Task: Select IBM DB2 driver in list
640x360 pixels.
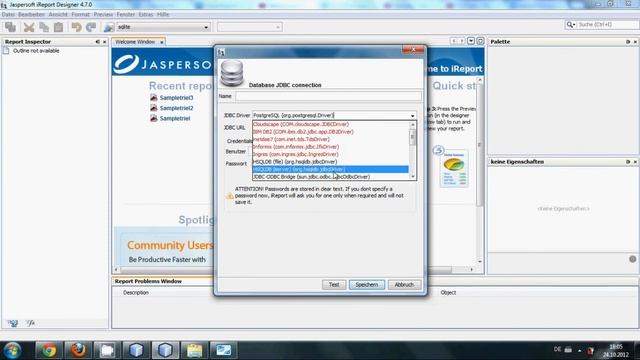Action: (330, 132)
